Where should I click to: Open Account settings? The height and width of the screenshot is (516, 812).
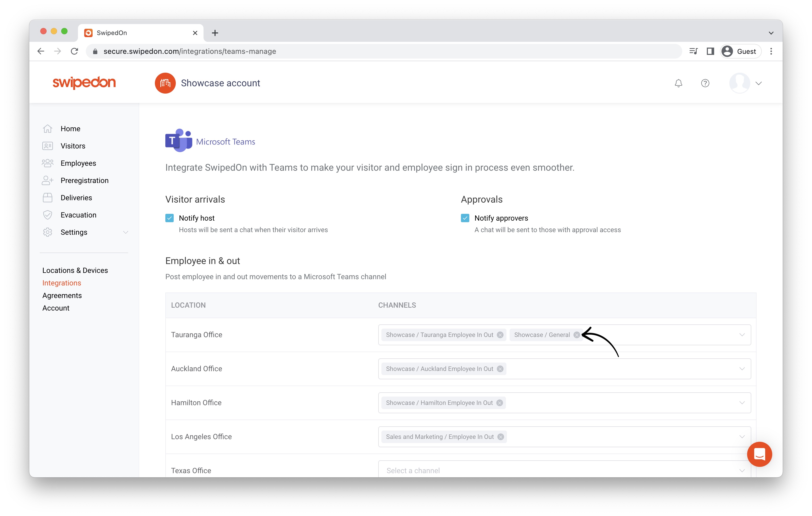[56, 308]
